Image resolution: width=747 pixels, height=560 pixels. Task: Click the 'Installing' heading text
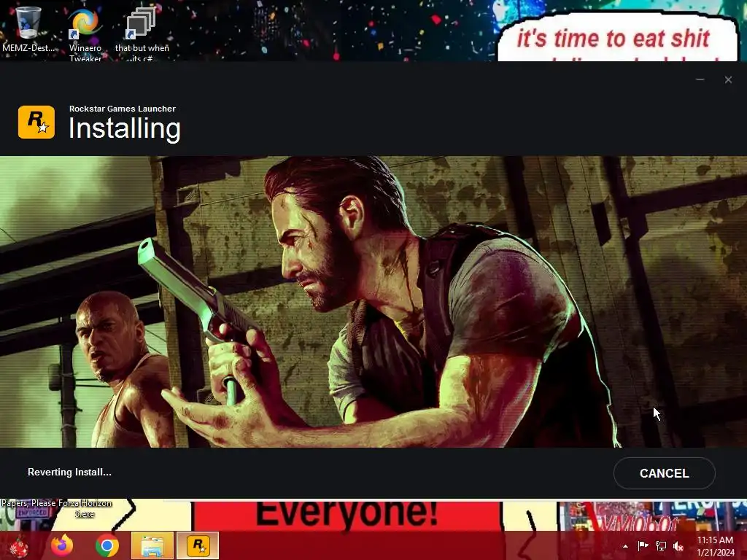[124, 128]
